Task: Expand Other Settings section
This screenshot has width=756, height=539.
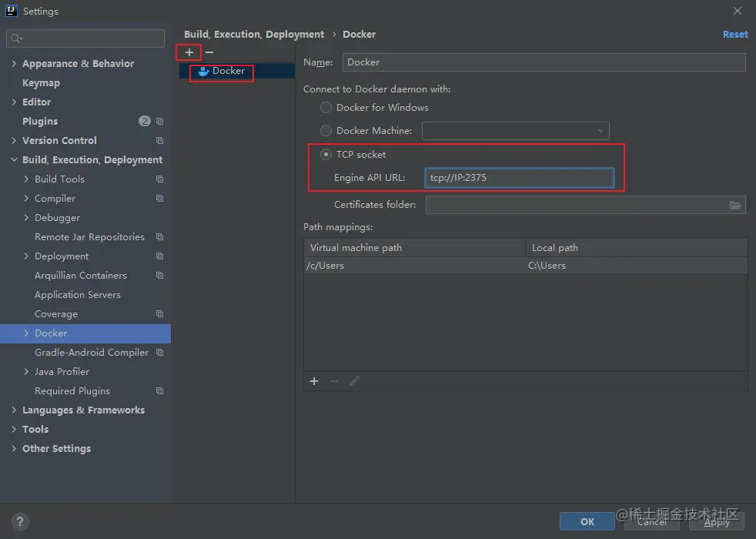Action: 14,448
